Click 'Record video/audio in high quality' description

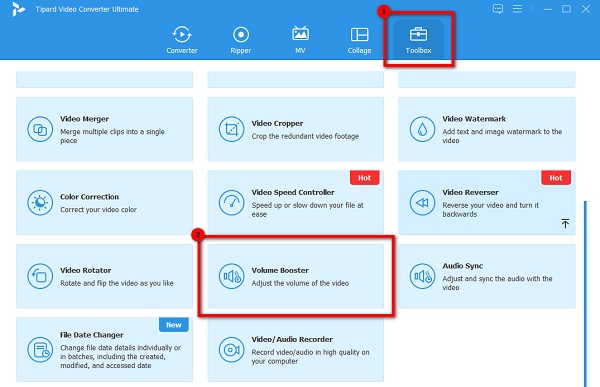(x=310, y=357)
